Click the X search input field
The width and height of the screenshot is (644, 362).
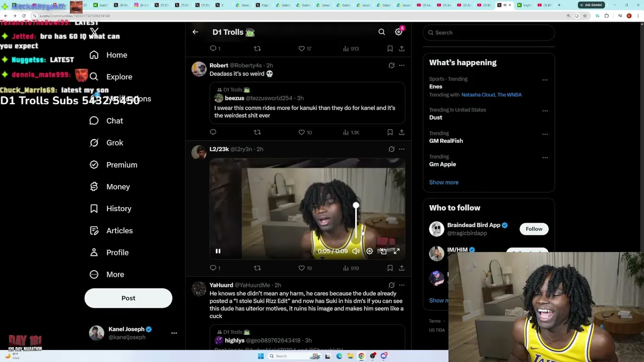(x=489, y=33)
